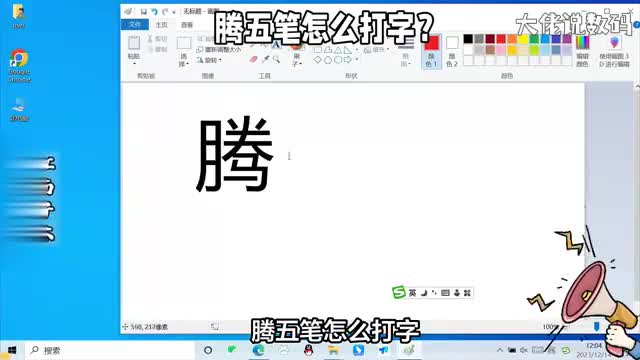640x360 pixels.
Task: Click the Copy button
Action: tap(158, 49)
